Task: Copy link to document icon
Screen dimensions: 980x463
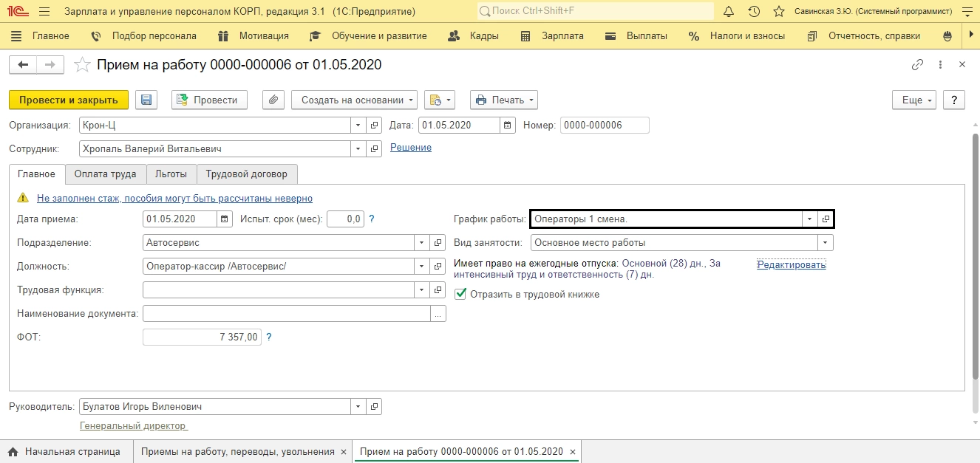Action: coord(917,65)
